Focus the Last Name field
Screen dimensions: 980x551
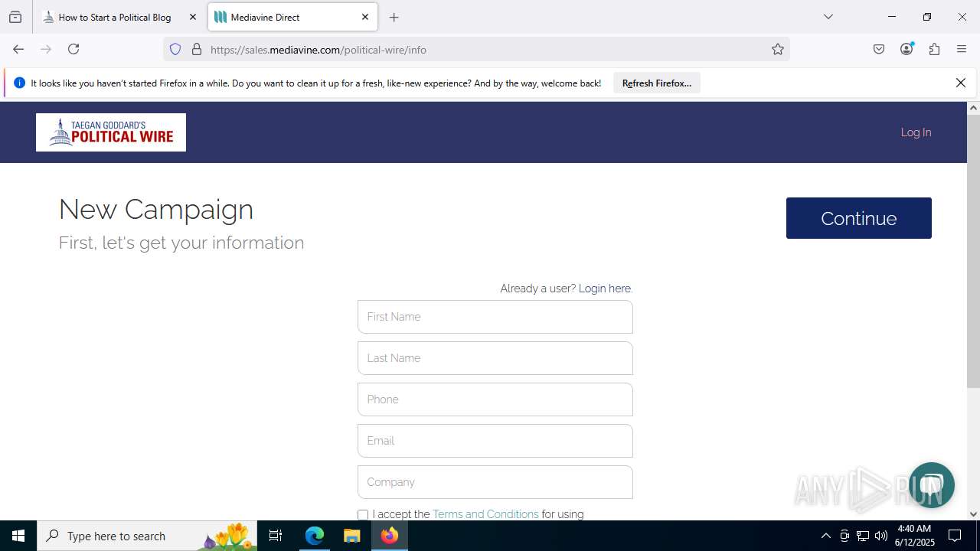pos(495,358)
